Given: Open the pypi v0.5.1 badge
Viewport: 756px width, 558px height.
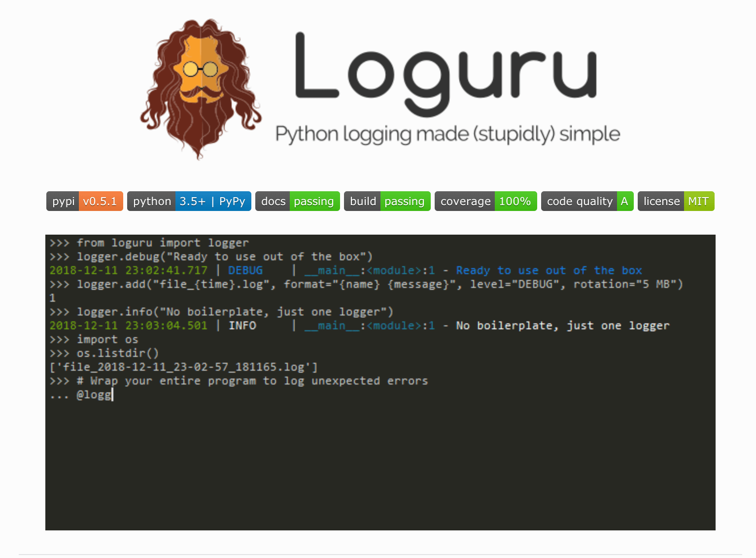Looking at the screenshot, I should (85, 201).
